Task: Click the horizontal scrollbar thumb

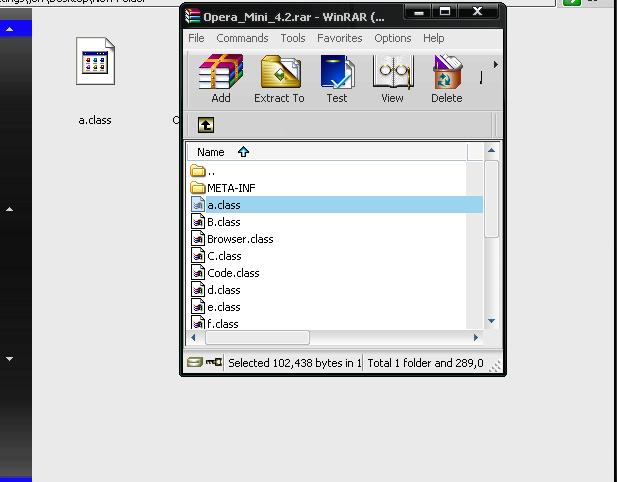Action: [x=257, y=337]
